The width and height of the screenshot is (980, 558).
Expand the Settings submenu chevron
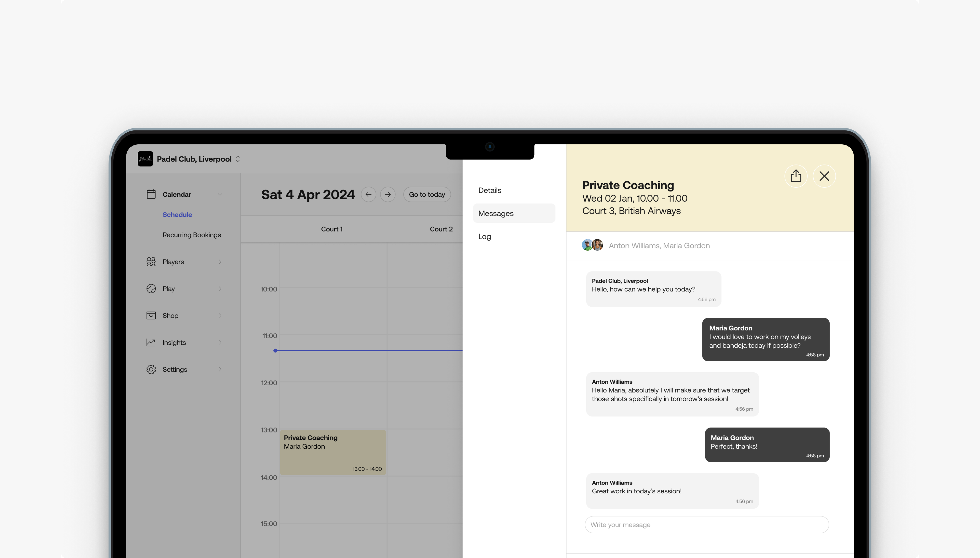pyautogui.click(x=220, y=370)
